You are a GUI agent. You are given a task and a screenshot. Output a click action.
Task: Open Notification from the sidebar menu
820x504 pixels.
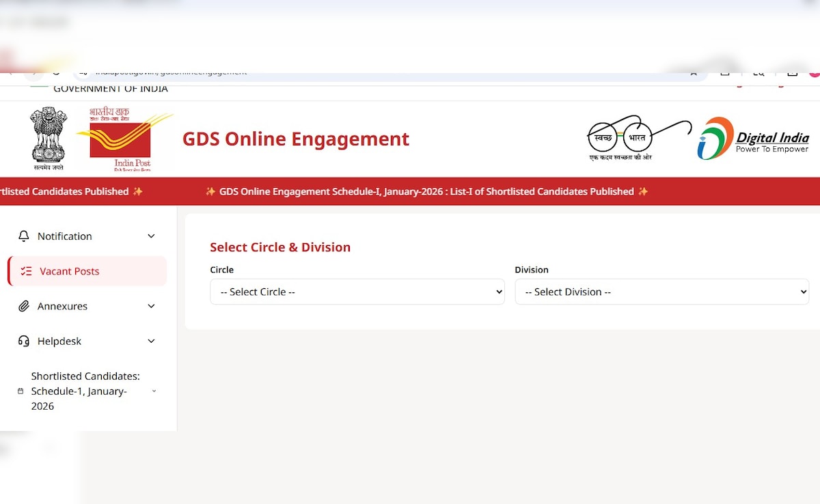click(64, 236)
